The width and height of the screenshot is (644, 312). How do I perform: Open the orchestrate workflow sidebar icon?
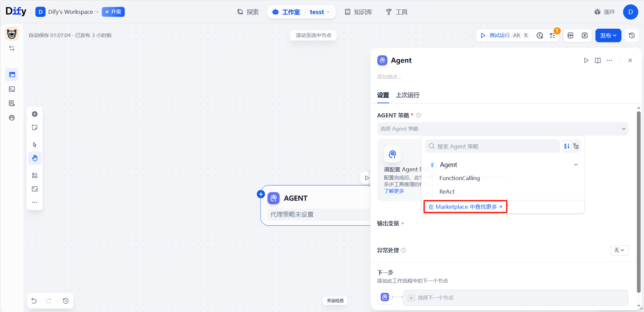pyautogui.click(x=12, y=75)
